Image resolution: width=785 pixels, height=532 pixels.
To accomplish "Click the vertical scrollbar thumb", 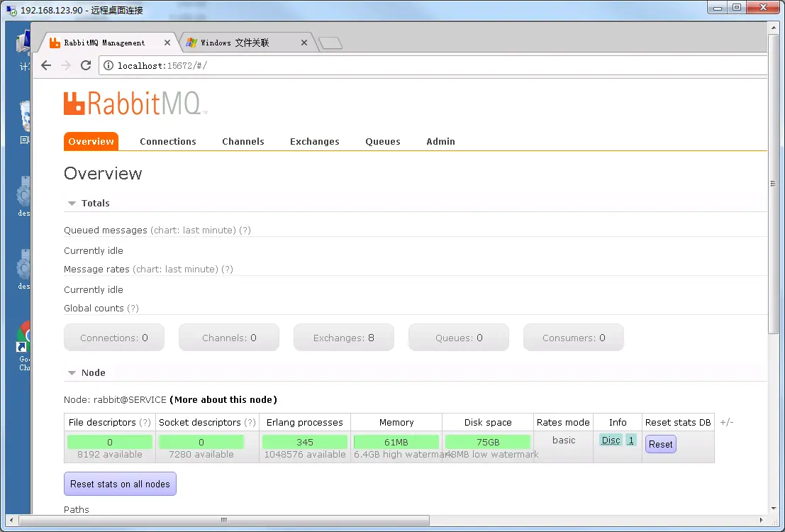I will tap(773, 184).
